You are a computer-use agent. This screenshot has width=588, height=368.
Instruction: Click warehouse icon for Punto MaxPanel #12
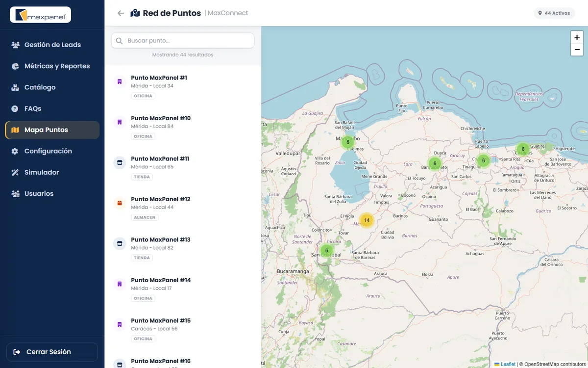pyautogui.click(x=120, y=203)
